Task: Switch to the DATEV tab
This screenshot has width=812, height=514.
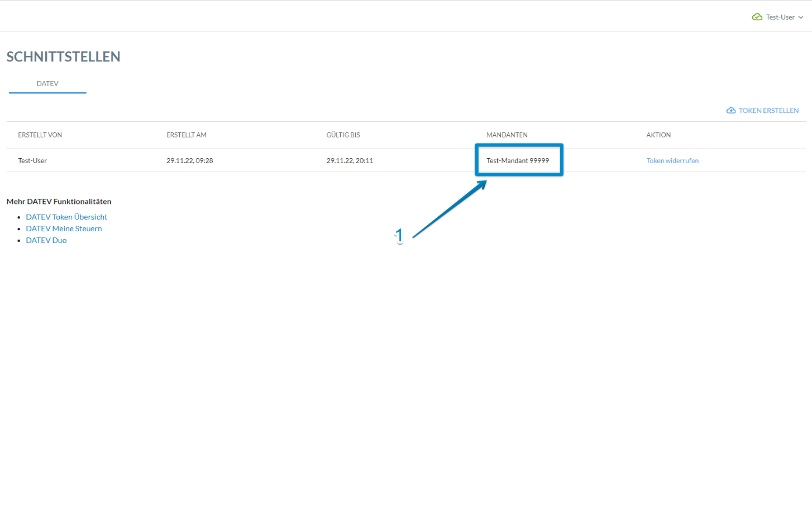Action: [47, 84]
